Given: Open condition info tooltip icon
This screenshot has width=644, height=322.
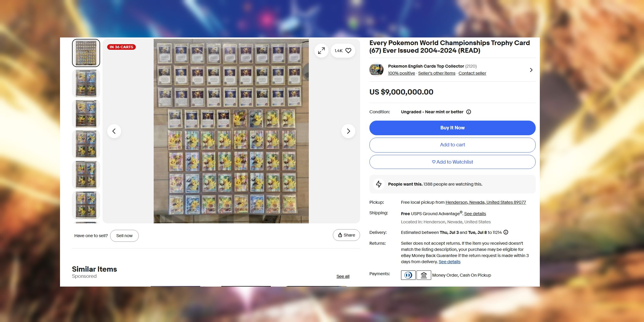Looking at the screenshot, I should pos(469,112).
